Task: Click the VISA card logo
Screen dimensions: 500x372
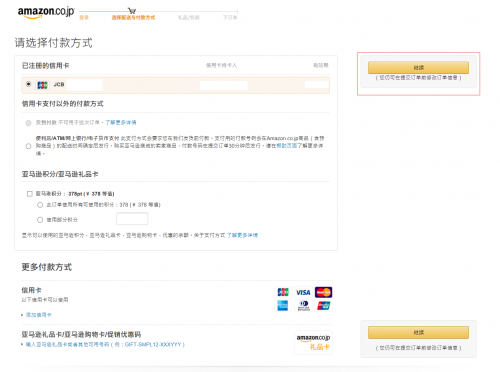Action: [303, 292]
